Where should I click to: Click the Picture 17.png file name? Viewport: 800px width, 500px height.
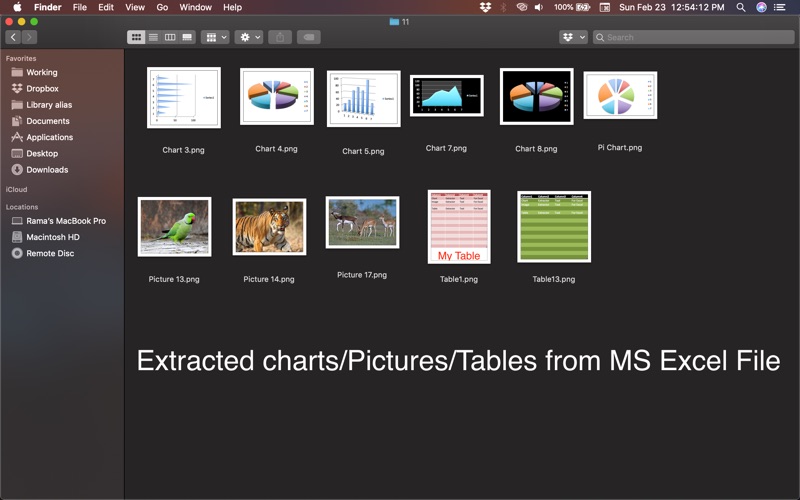coord(362,275)
